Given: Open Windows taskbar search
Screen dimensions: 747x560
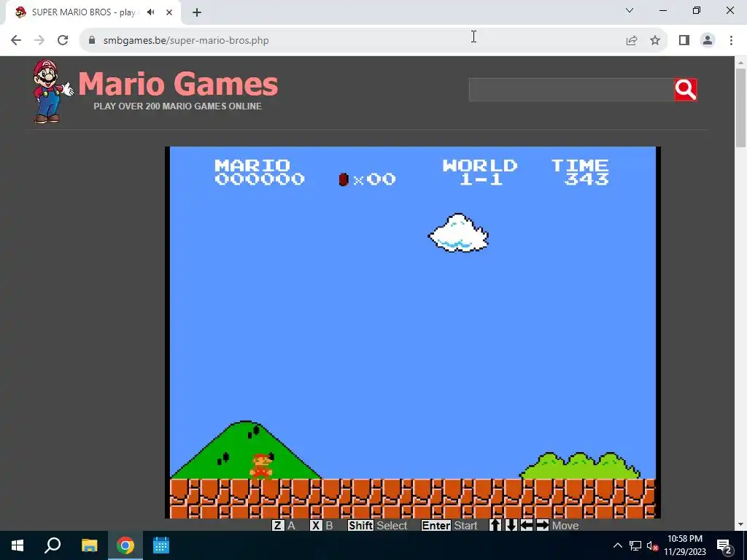Looking at the screenshot, I should click(53, 545).
